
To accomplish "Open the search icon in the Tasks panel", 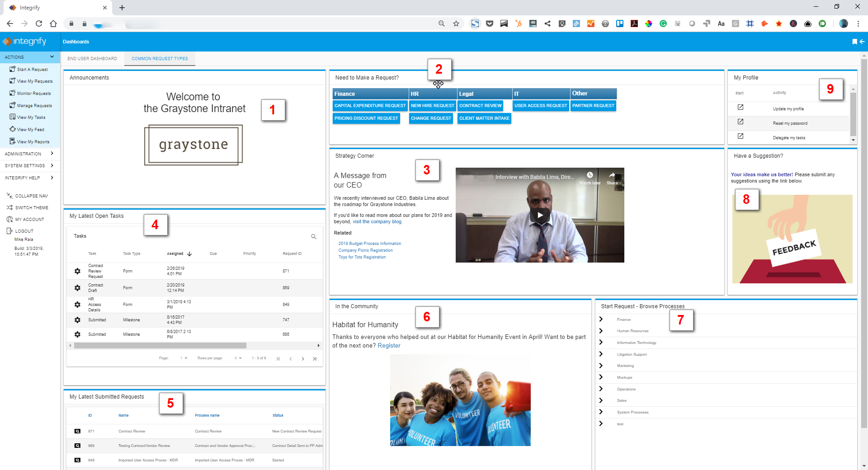I will pos(314,236).
